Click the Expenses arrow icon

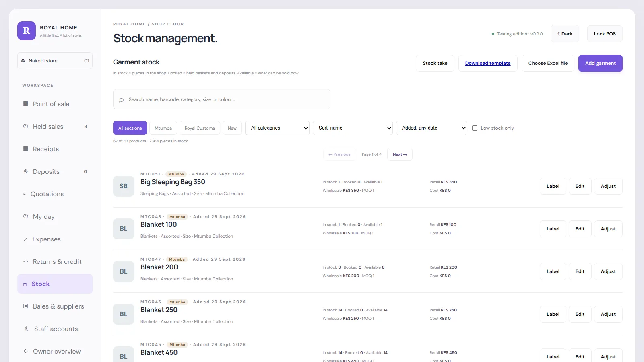25,239
